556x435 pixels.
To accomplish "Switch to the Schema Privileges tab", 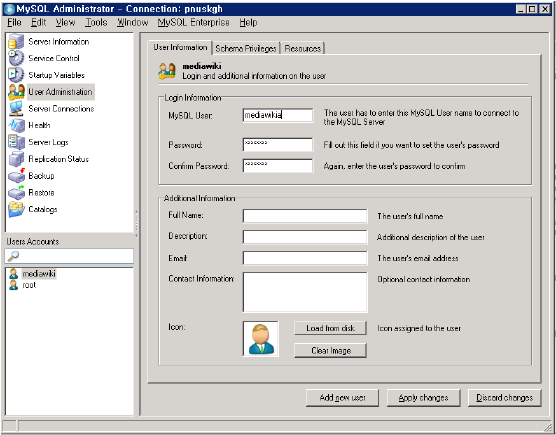I will tap(246, 49).
